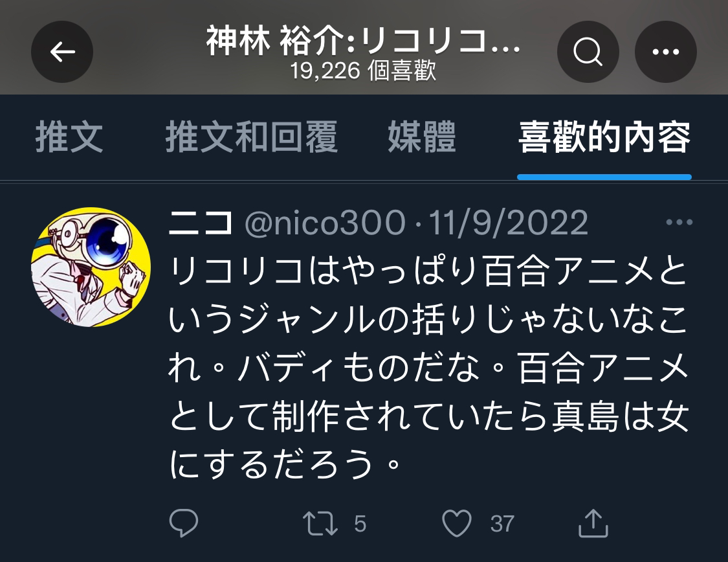Click the like count 37
728x562 pixels.
pyautogui.click(x=502, y=524)
